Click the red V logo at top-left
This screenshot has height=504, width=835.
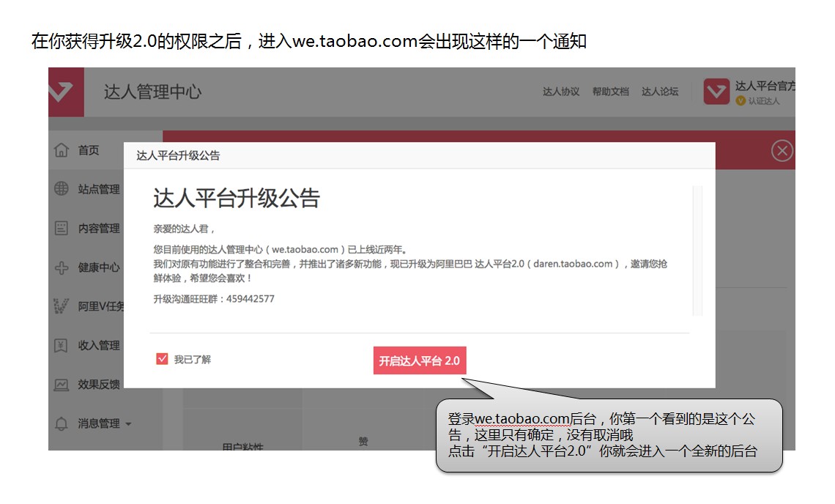point(65,92)
